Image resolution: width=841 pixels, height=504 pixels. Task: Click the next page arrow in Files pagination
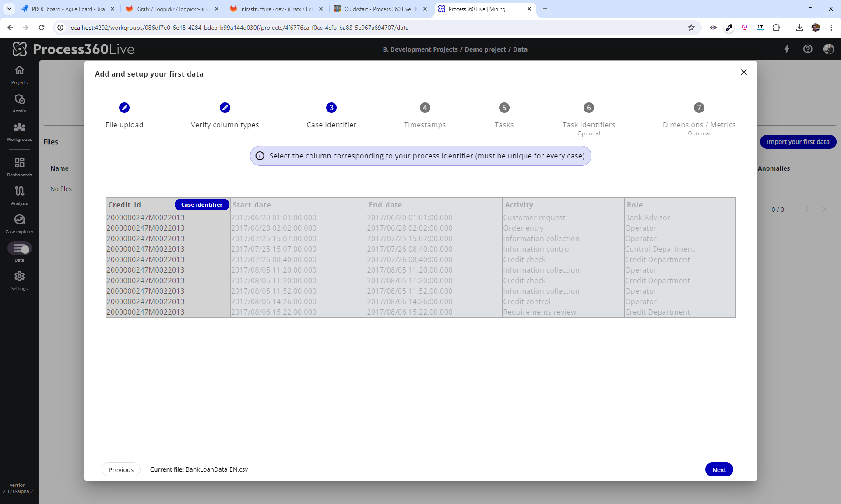[x=824, y=210]
